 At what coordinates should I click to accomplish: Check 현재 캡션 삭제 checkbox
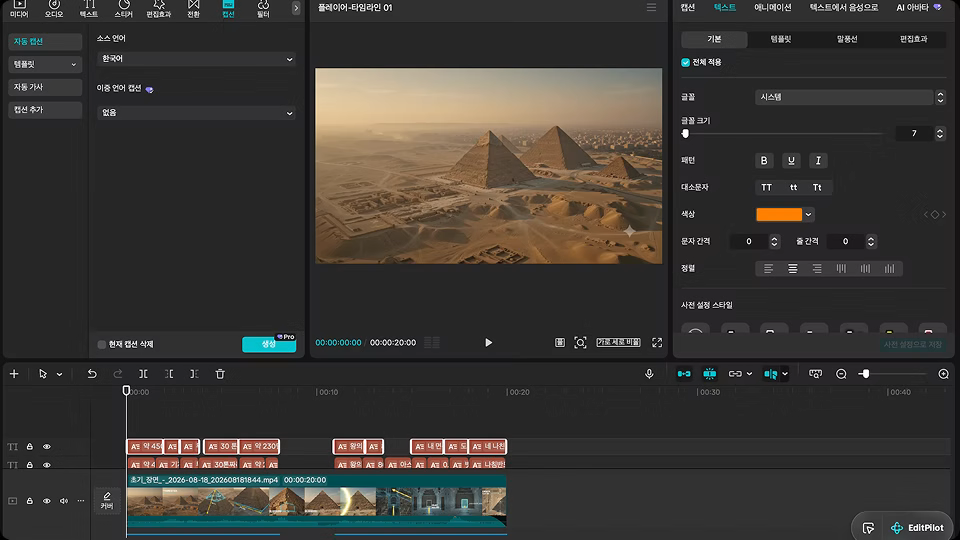coord(102,344)
